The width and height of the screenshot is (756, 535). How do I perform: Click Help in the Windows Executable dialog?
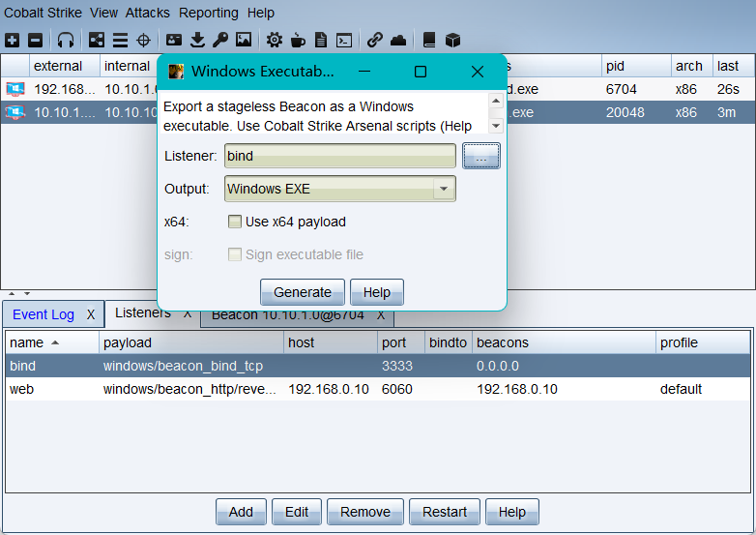[x=377, y=292]
